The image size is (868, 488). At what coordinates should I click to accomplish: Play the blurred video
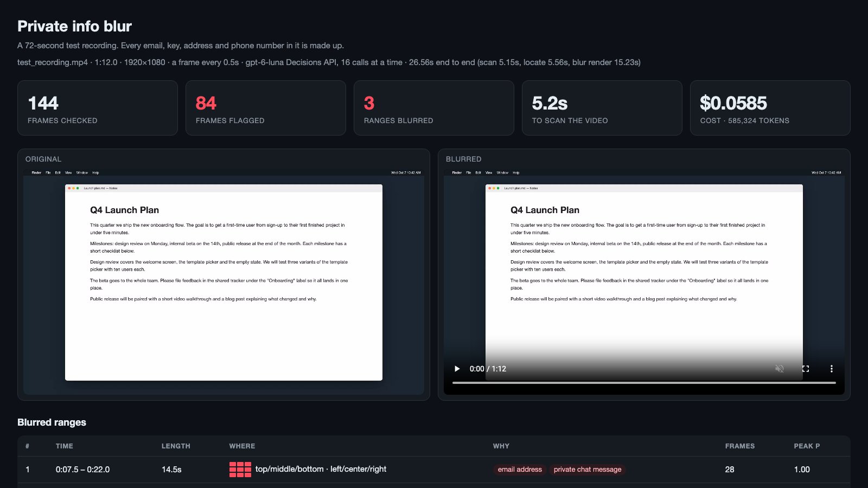pyautogui.click(x=457, y=369)
